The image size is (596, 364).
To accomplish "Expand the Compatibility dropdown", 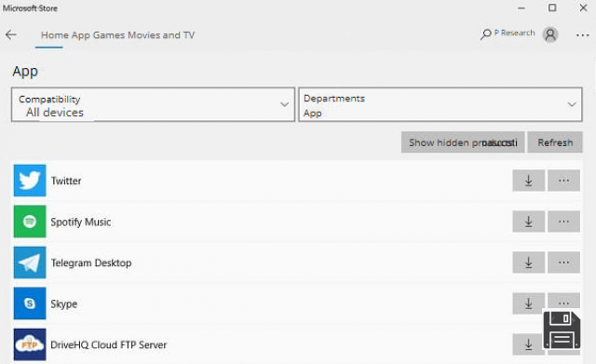I will (153, 104).
